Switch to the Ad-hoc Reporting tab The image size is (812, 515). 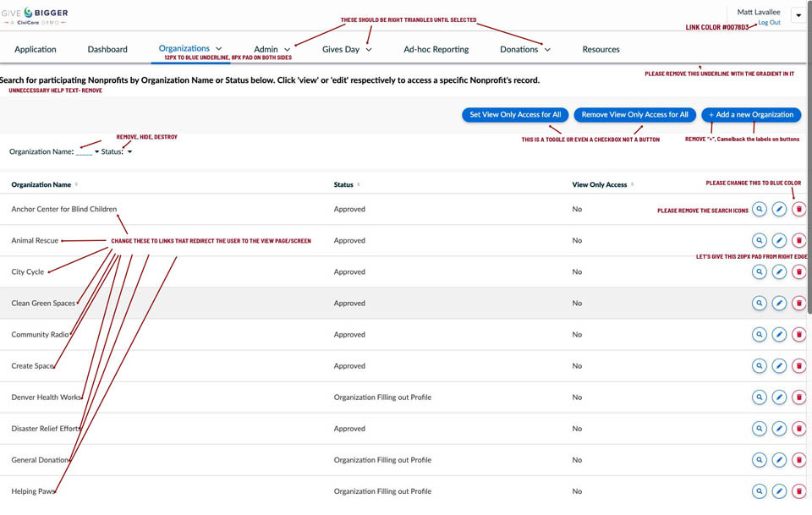[436, 50]
